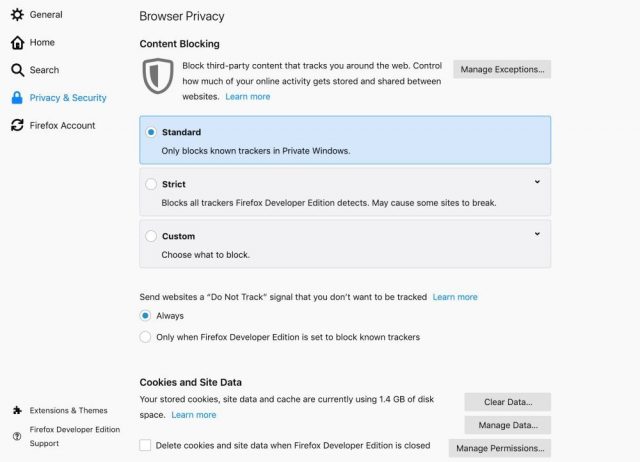Click the Home house icon
The image size is (640, 462).
(x=17, y=43)
